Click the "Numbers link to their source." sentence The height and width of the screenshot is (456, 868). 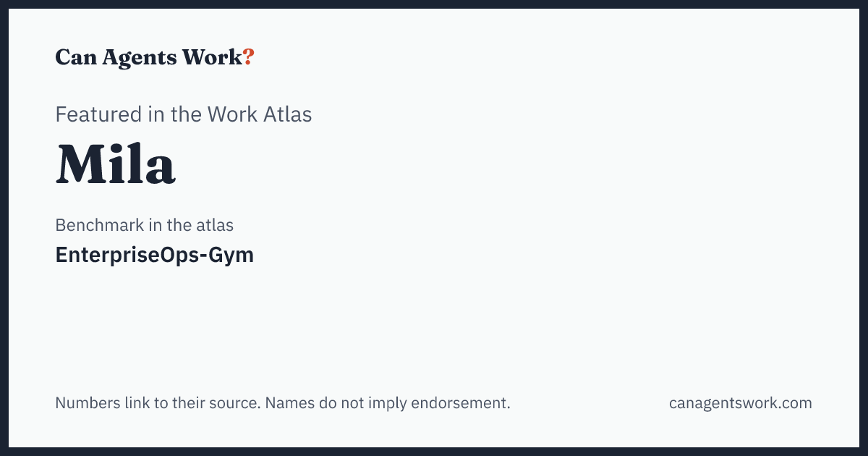pos(158,403)
